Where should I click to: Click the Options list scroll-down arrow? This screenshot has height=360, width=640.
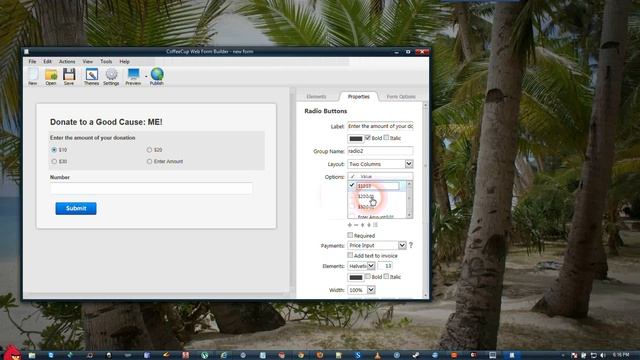[409, 215]
